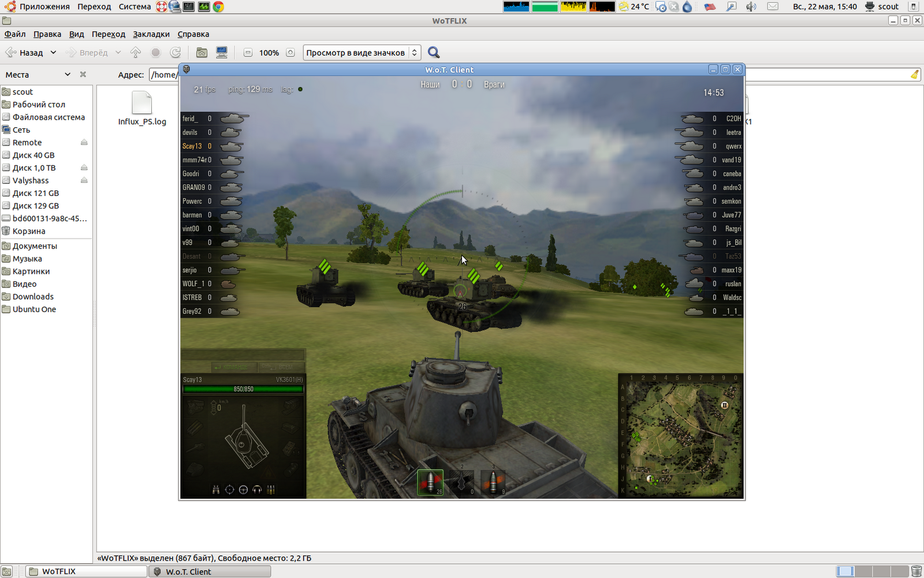Open the weather 24°C indicator
924x578 pixels.
[634, 7]
